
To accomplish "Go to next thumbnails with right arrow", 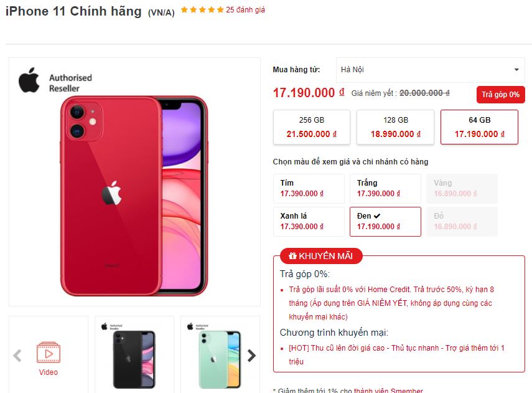I will (251, 356).
